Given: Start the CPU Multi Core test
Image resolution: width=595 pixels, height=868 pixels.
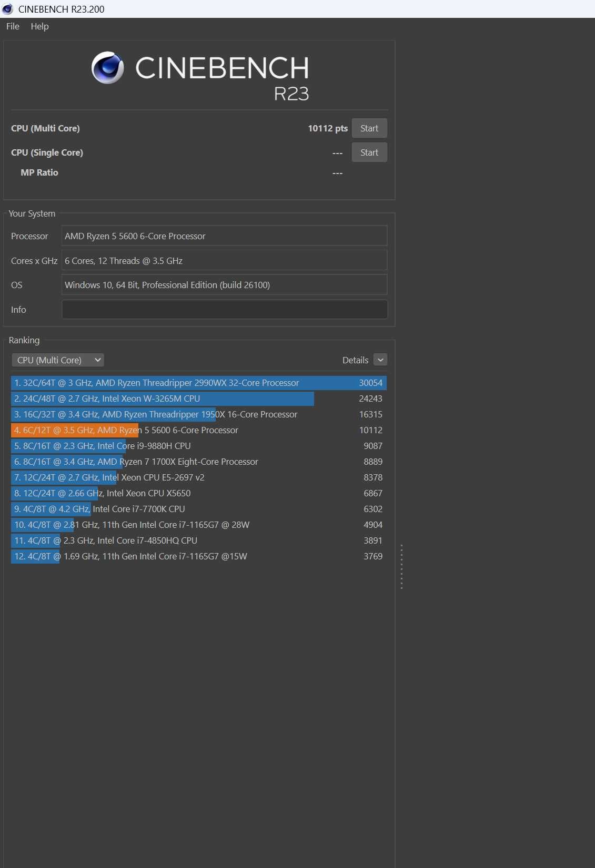Looking at the screenshot, I should (x=369, y=128).
